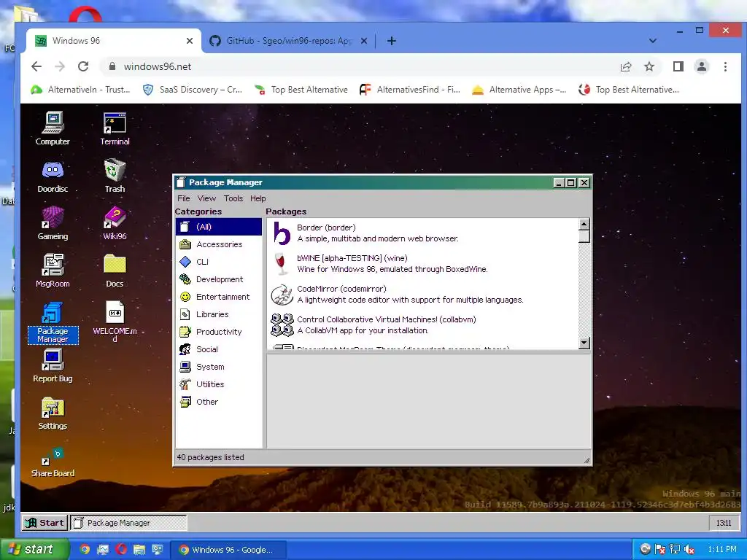Open the Package Manager Tools menu
Viewport: 747px width, 560px height.
(x=233, y=198)
